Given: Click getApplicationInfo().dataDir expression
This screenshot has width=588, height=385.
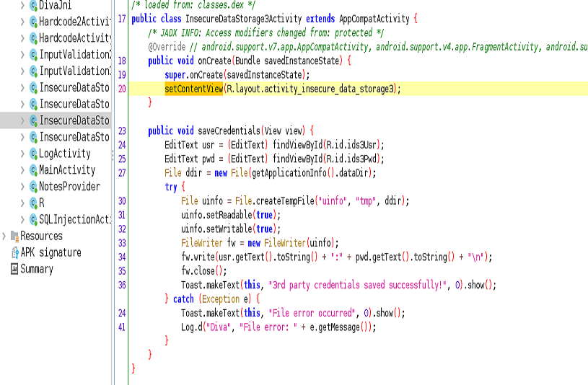Looking at the screenshot, I should pyautogui.click(x=312, y=173).
